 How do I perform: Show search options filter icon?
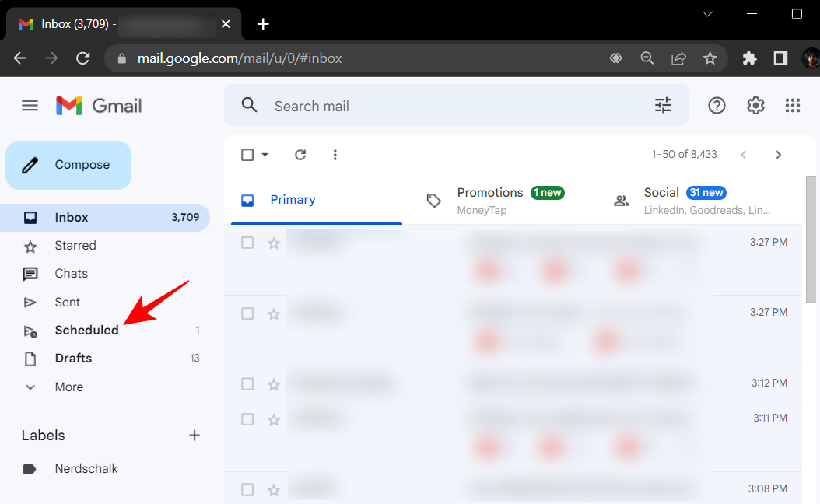pos(663,106)
